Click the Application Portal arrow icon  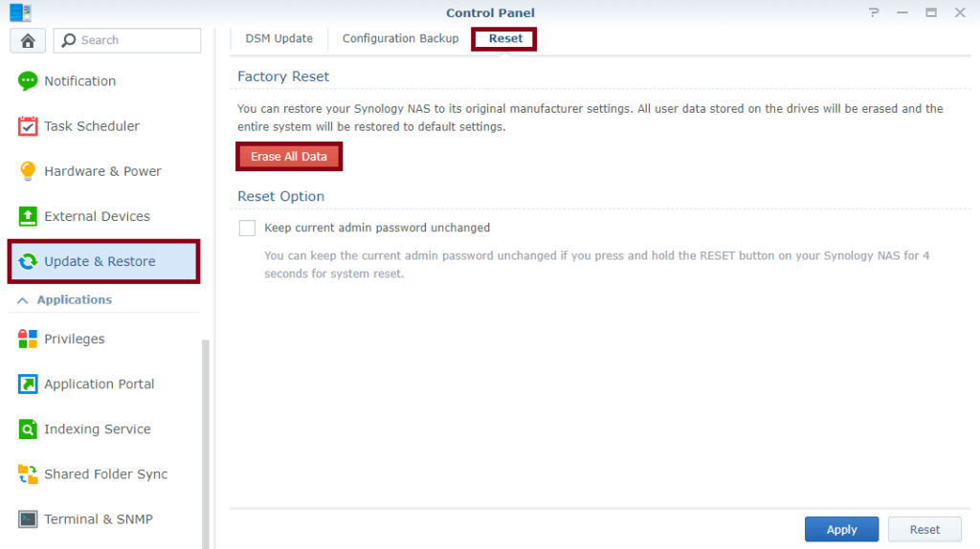28,384
